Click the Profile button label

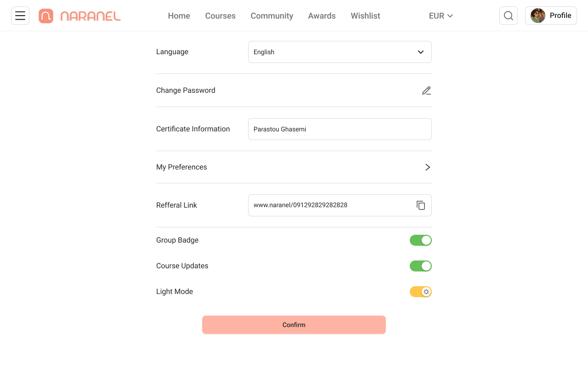(560, 16)
